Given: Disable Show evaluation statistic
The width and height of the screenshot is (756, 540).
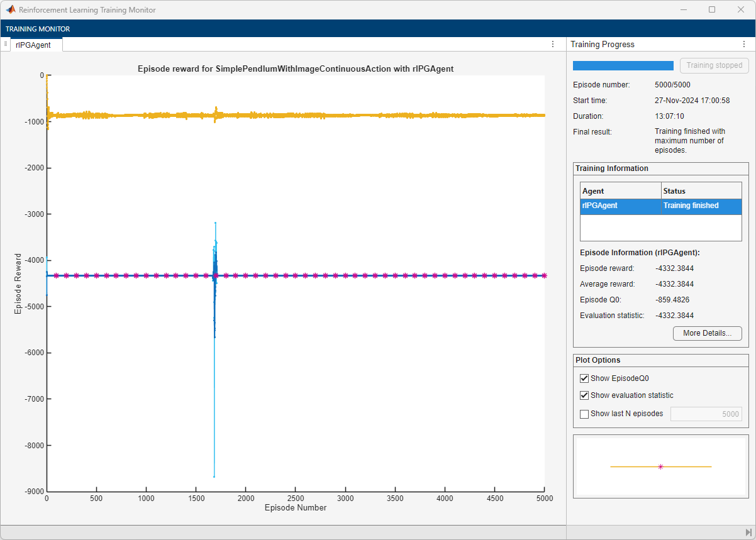Looking at the screenshot, I should point(584,395).
